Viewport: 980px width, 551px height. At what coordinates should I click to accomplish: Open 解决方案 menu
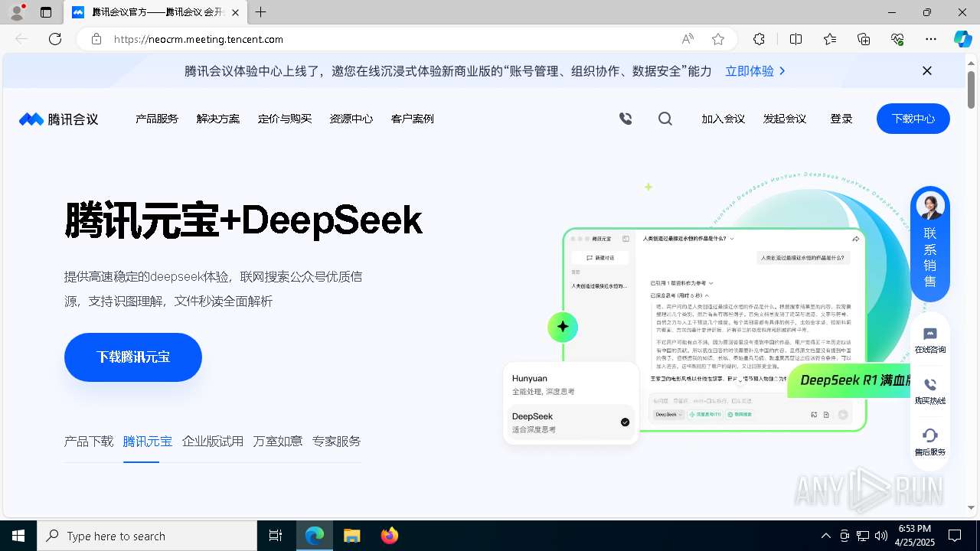point(218,119)
